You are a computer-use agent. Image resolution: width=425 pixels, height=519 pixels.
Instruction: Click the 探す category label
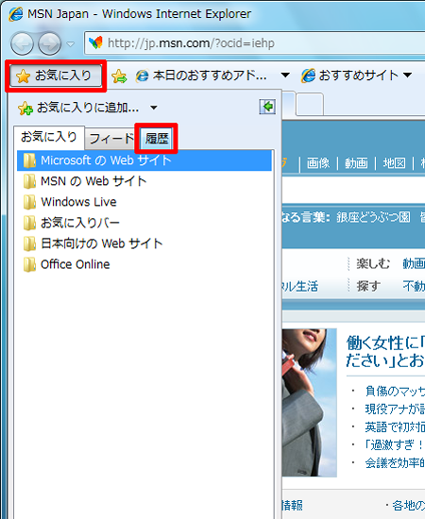(x=368, y=286)
